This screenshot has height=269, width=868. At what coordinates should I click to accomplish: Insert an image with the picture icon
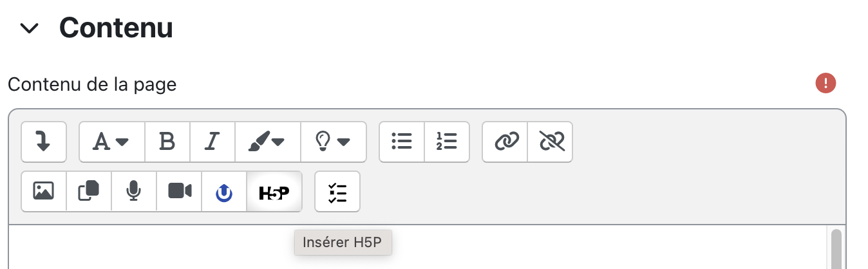tap(44, 191)
